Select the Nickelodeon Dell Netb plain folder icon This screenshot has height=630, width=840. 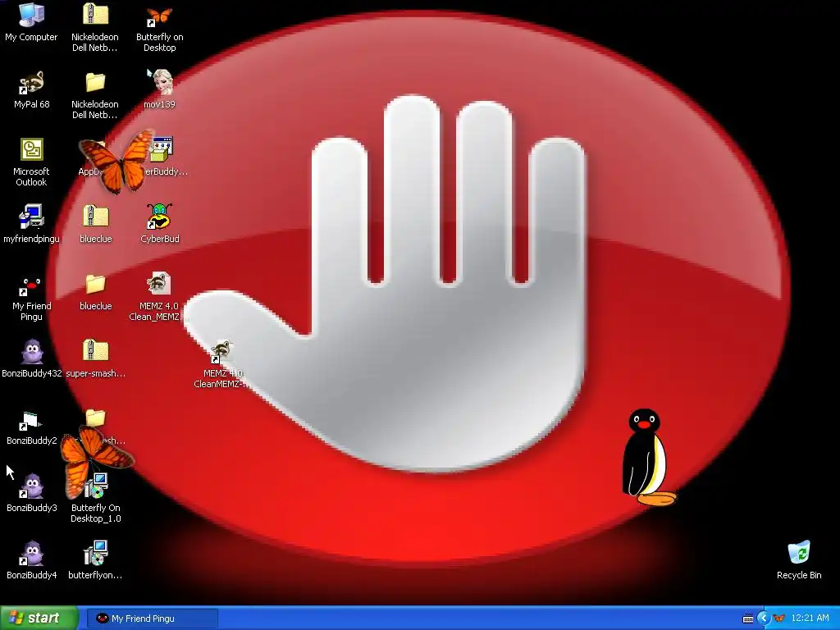(x=95, y=83)
